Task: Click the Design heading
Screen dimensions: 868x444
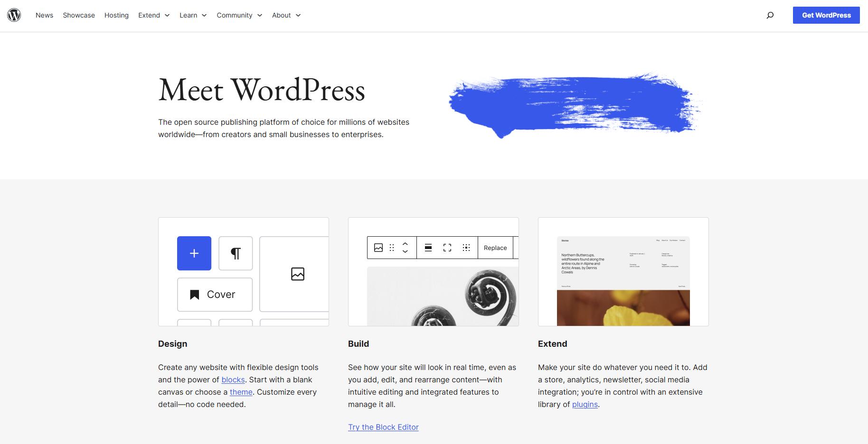Action: (173, 344)
